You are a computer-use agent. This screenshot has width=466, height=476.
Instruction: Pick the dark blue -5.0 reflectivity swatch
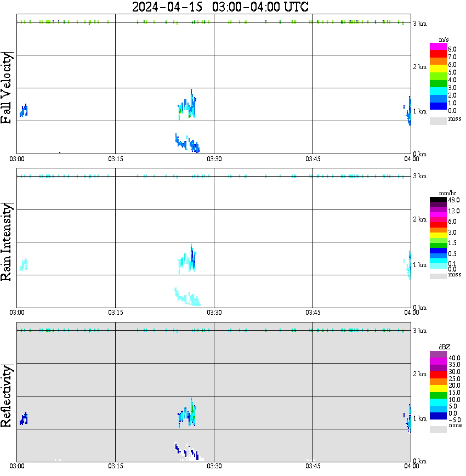(x=438, y=416)
